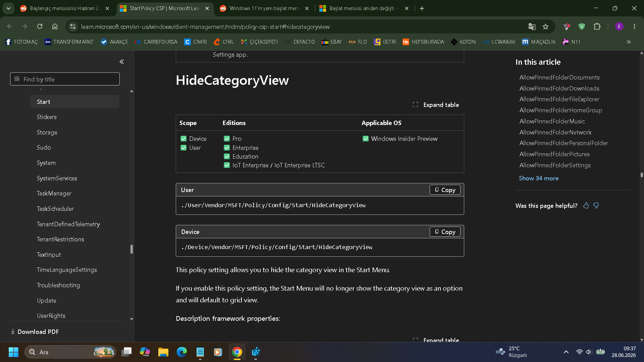Bookmark this page with the star icon
Image resolution: width=644 pixels, height=362 pixels.
tap(546, 26)
